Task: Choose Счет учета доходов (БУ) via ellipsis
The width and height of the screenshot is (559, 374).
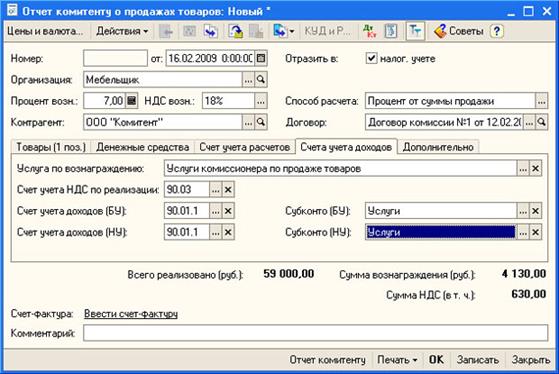Action: click(215, 211)
